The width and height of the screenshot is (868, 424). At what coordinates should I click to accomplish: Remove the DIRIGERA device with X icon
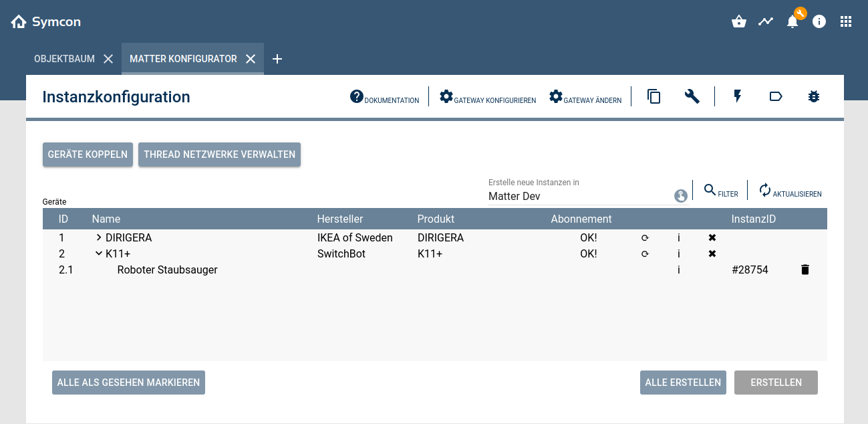pos(712,238)
